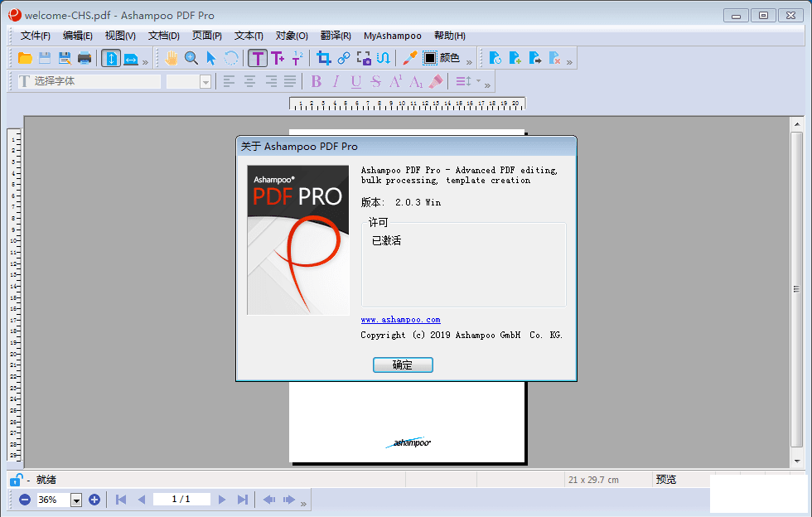Click the extract page arrow icon

point(535,58)
